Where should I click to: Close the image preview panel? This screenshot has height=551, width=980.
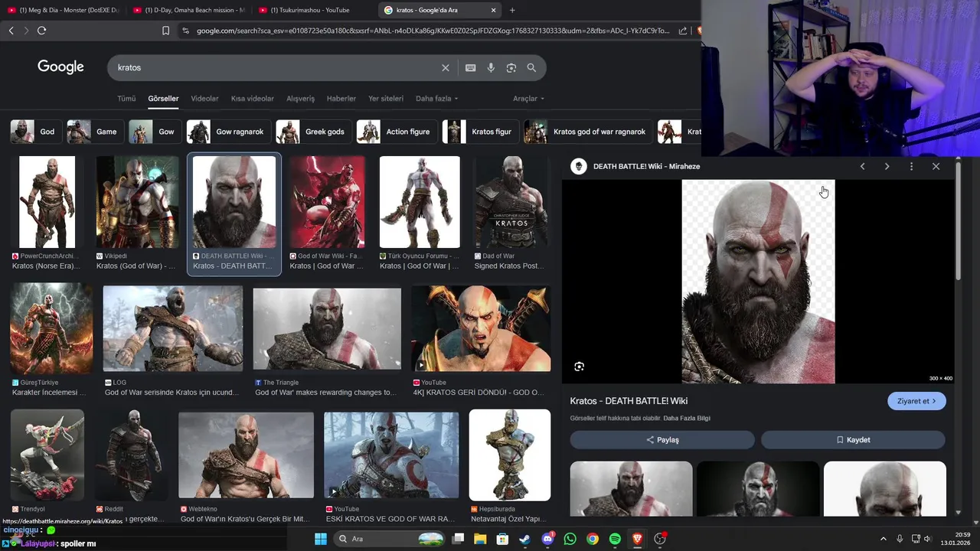tap(936, 166)
